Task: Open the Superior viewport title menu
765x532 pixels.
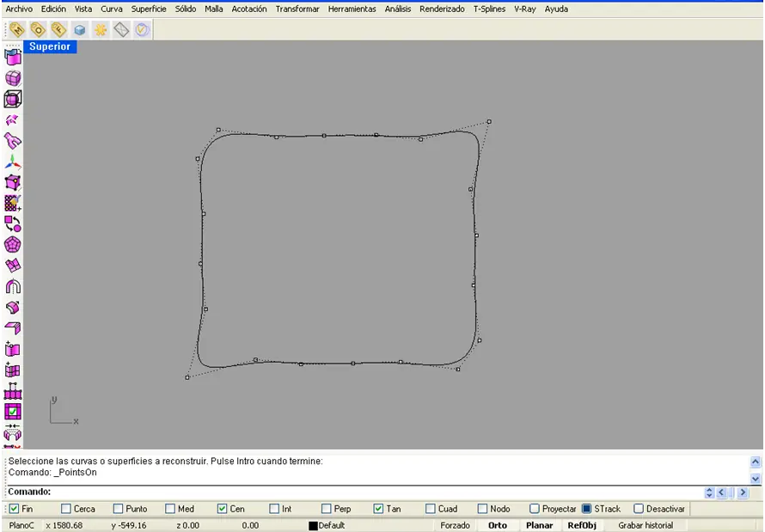Action: click(x=50, y=46)
